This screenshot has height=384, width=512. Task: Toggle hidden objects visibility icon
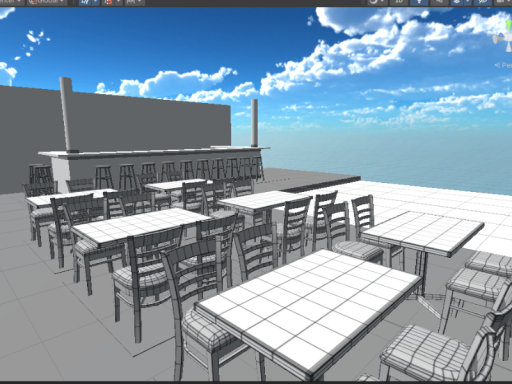482,2
